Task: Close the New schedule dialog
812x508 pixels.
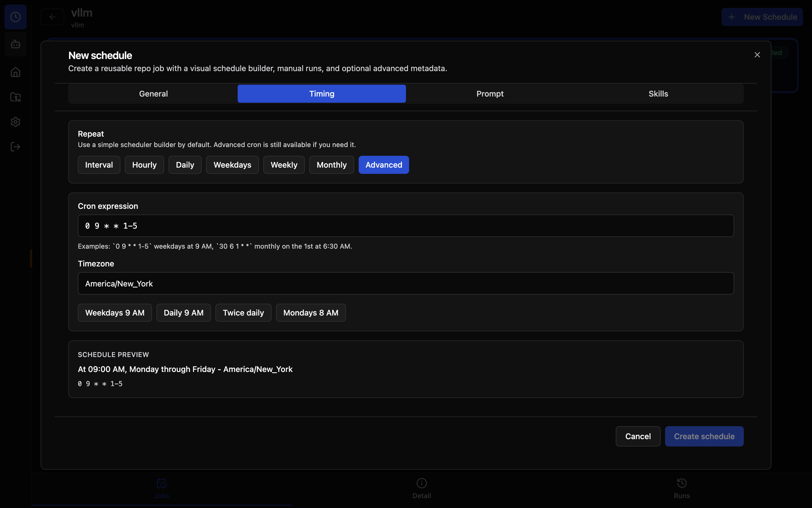Action: click(x=757, y=55)
